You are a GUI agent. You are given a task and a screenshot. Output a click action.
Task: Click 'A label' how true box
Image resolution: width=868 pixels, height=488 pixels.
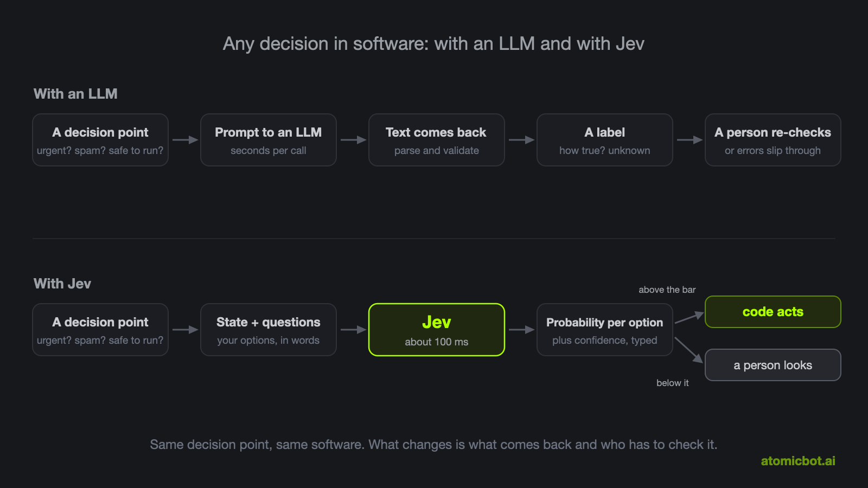tap(605, 140)
